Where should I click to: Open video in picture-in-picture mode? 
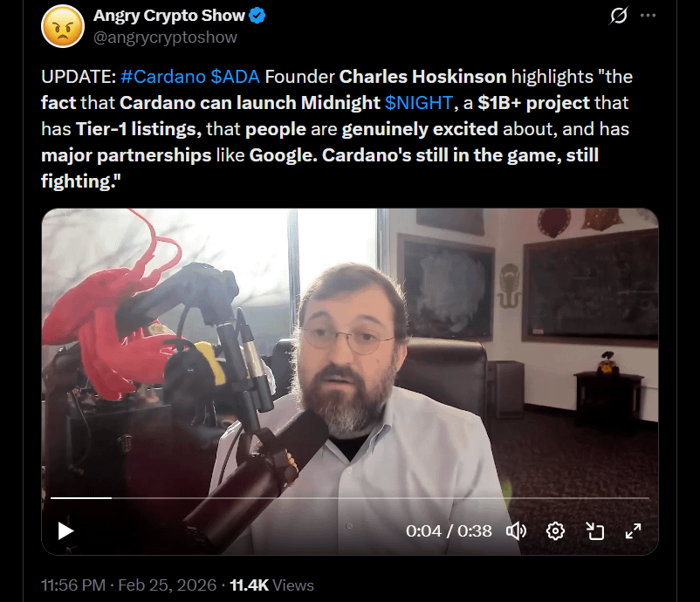[x=594, y=531]
